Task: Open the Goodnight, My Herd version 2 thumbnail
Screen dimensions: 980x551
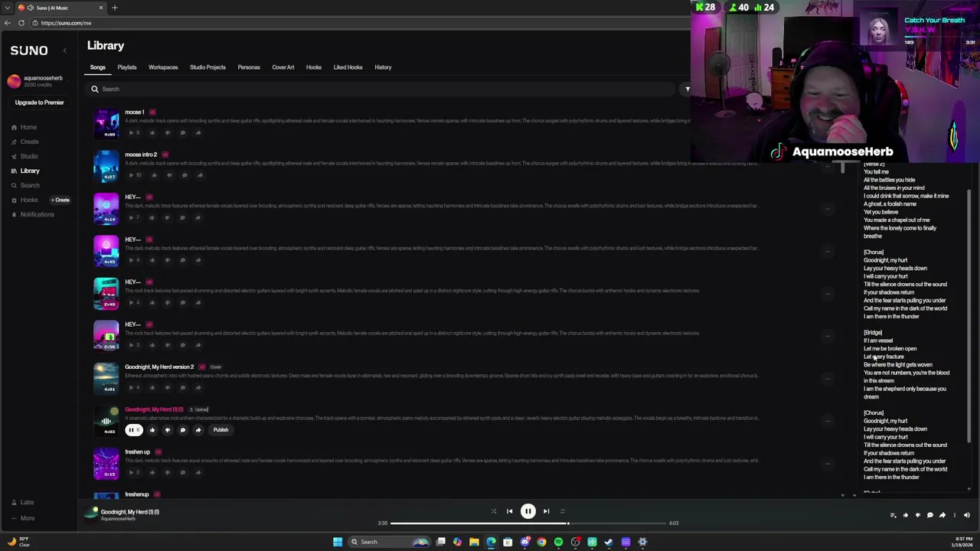Action: pyautogui.click(x=106, y=379)
